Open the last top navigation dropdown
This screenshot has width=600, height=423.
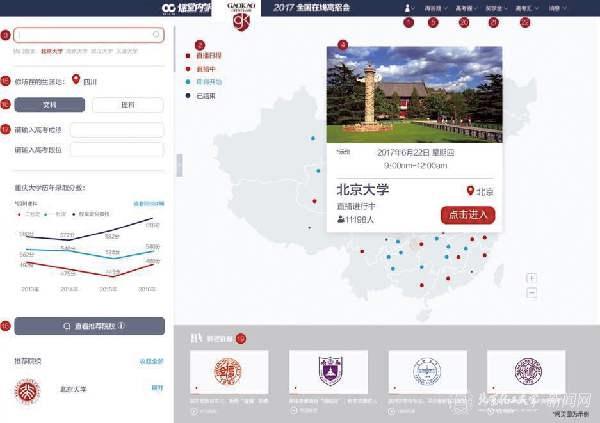click(x=558, y=8)
